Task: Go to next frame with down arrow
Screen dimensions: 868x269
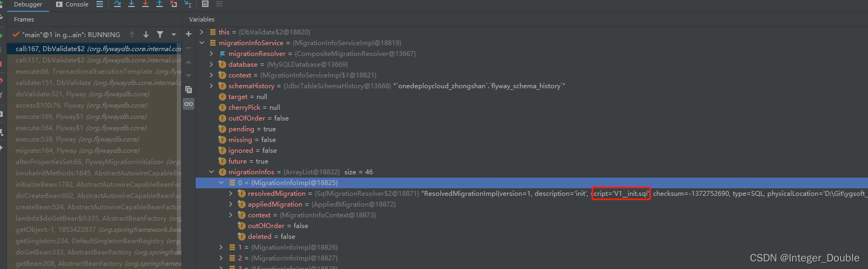Action: (x=146, y=34)
